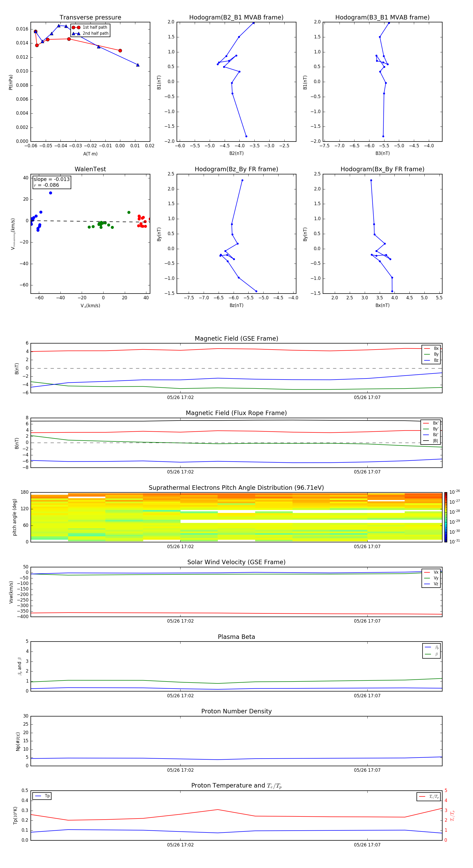Click the red 'Te/Tp' legend entry
This screenshot has width=473, height=868.
429,796
